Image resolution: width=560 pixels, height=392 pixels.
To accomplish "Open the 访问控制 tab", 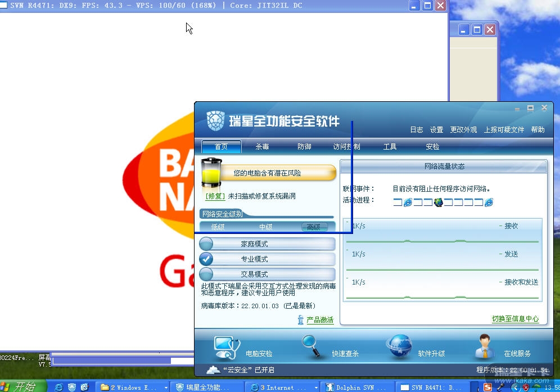I will [346, 147].
